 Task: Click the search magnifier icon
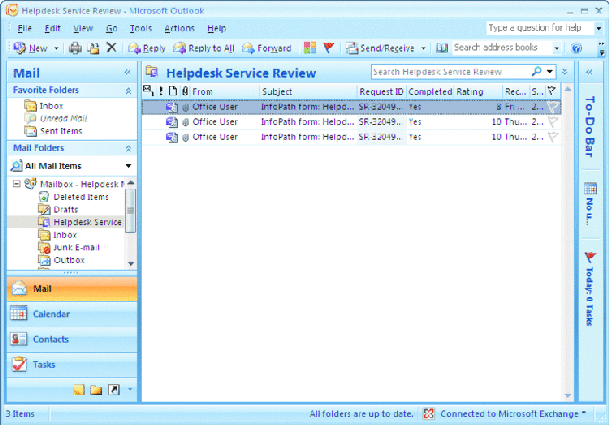pyautogui.click(x=536, y=71)
